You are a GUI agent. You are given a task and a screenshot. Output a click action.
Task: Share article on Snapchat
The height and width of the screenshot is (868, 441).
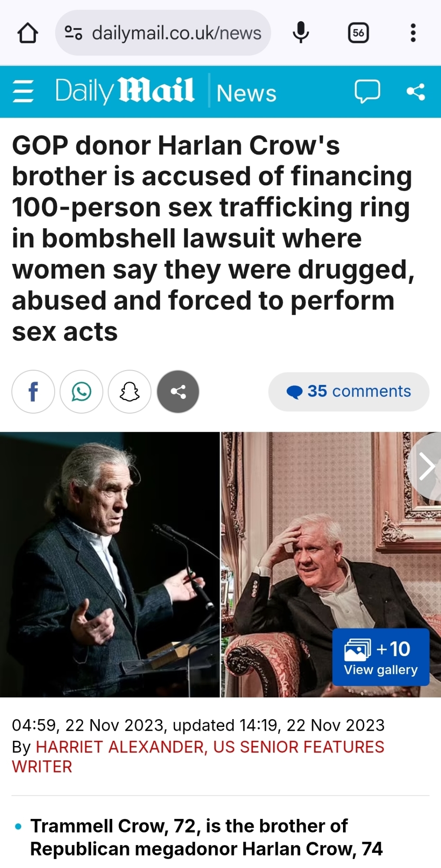tap(130, 391)
